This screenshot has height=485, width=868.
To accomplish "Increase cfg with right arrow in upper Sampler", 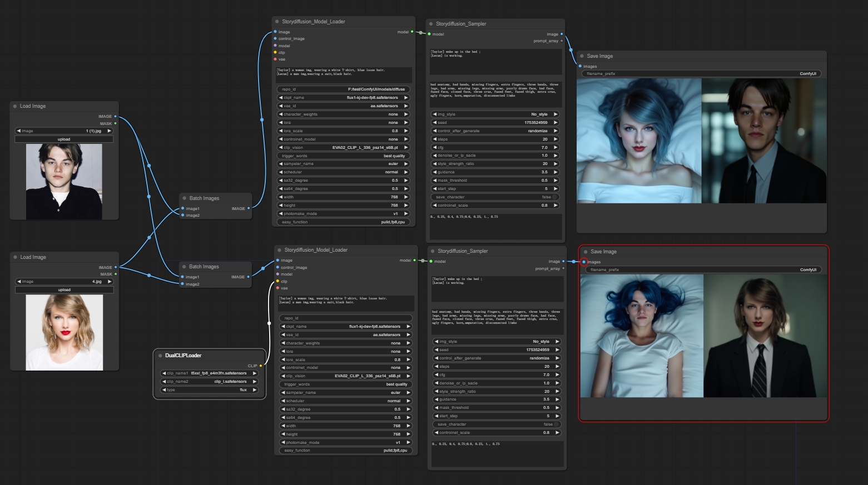I will point(555,147).
